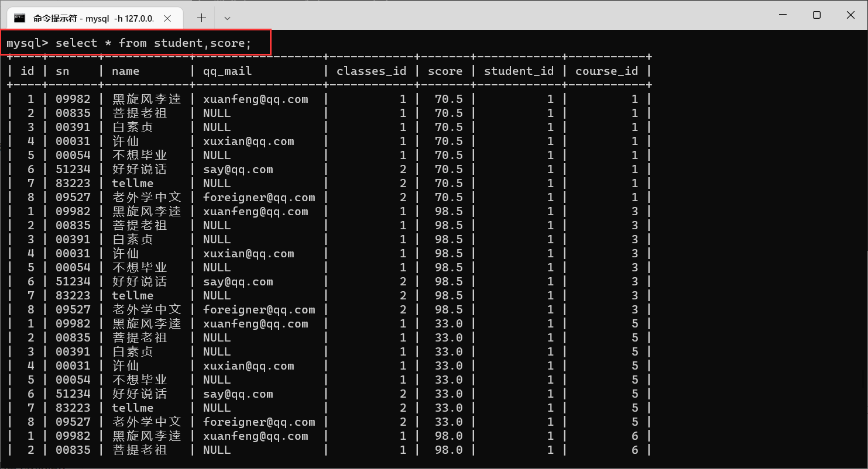The height and width of the screenshot is (469, 868).
Task: Click the qq_mail column header
Action: 227,71
